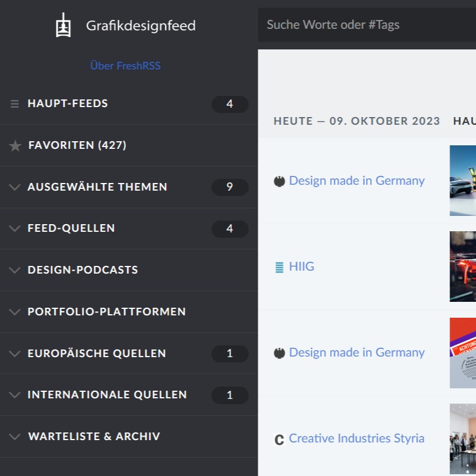Image resolution: width=476 pixels, height=476 pixels.
Task: Expand the Portfolio-Plattformen chevron
Action: [15, 312]
